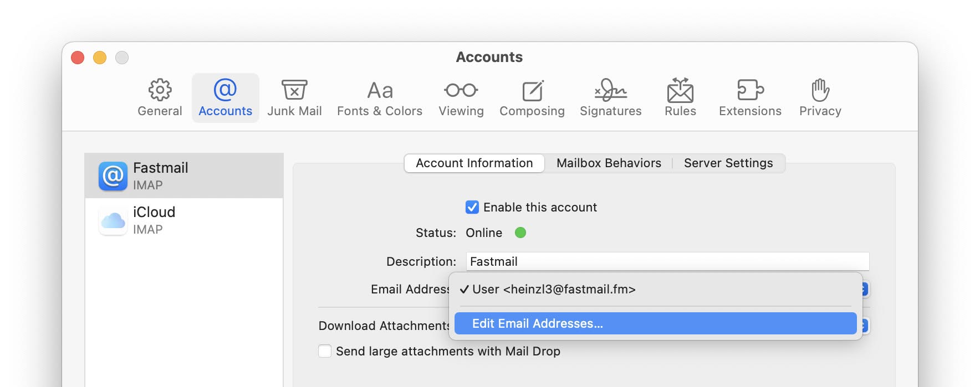980x387 pixels.
Task: Choose User <heinzl3@fastmail.fm> in the popup
Action: 656,290
